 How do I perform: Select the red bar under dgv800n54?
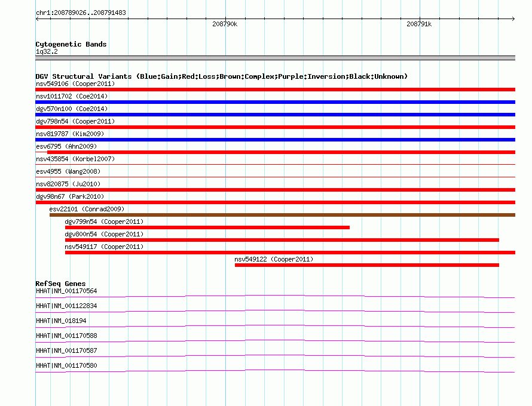[282, 240]
